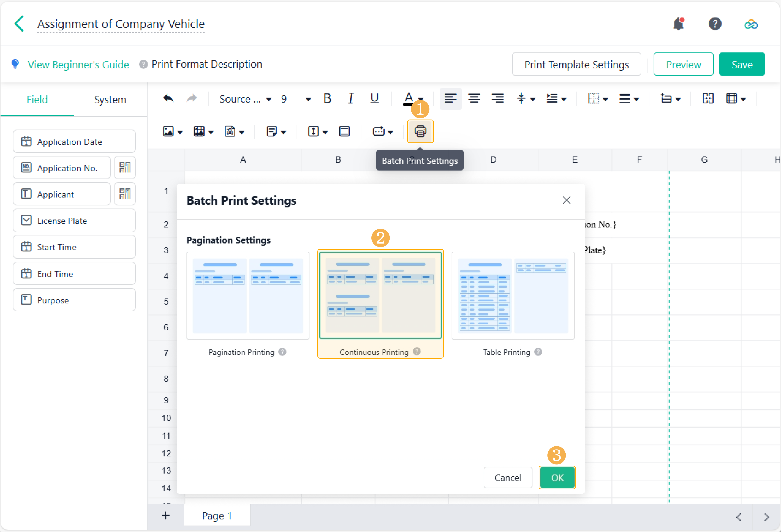Toggle italic formatting

coord(351,98)
